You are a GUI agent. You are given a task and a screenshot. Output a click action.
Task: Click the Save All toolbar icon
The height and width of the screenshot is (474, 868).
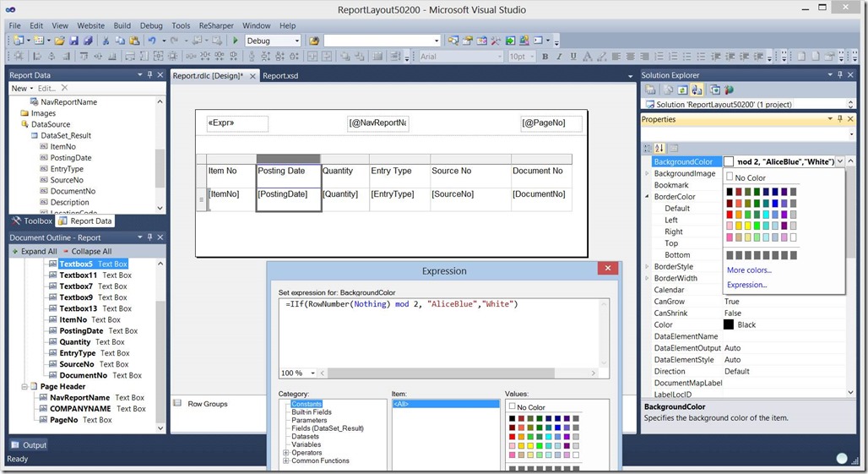[88, 41]
